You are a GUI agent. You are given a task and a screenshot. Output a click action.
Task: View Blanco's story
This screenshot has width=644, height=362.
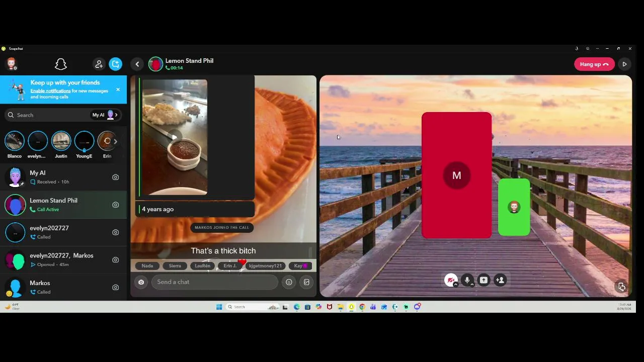click(x=15, y=141)
